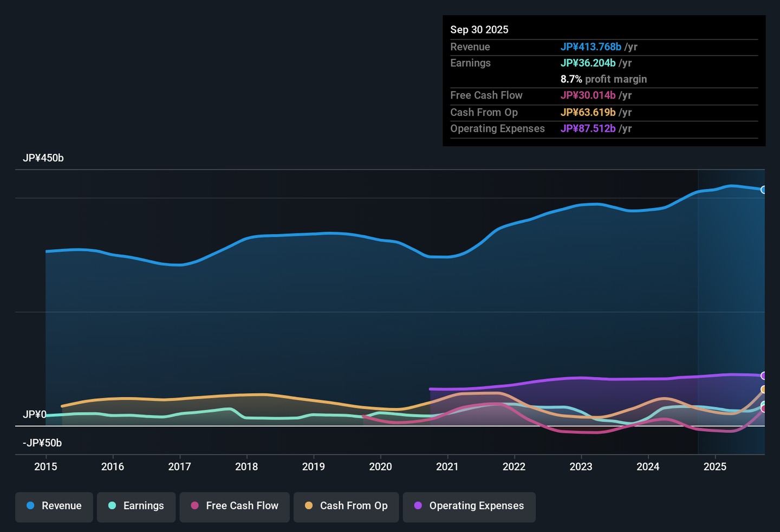Viewport: 780px width, 532px height.
Task: Click the blue Revenue endpoint marker
Action: point(764,190)
